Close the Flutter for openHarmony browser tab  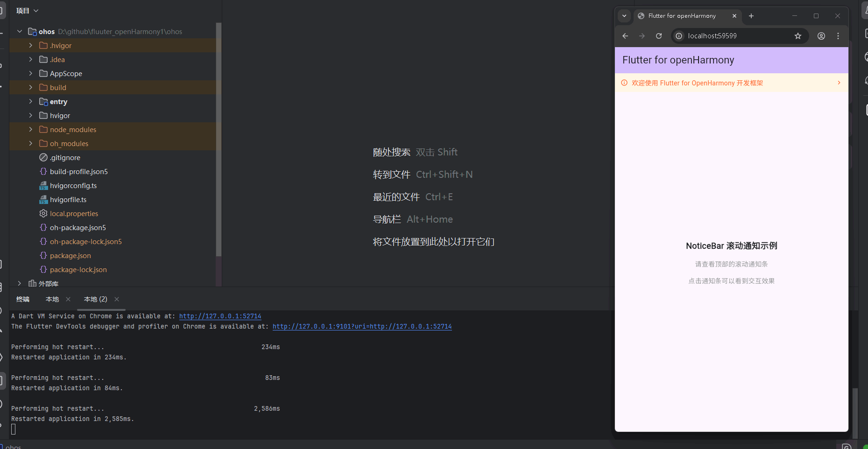click(734, 16)
